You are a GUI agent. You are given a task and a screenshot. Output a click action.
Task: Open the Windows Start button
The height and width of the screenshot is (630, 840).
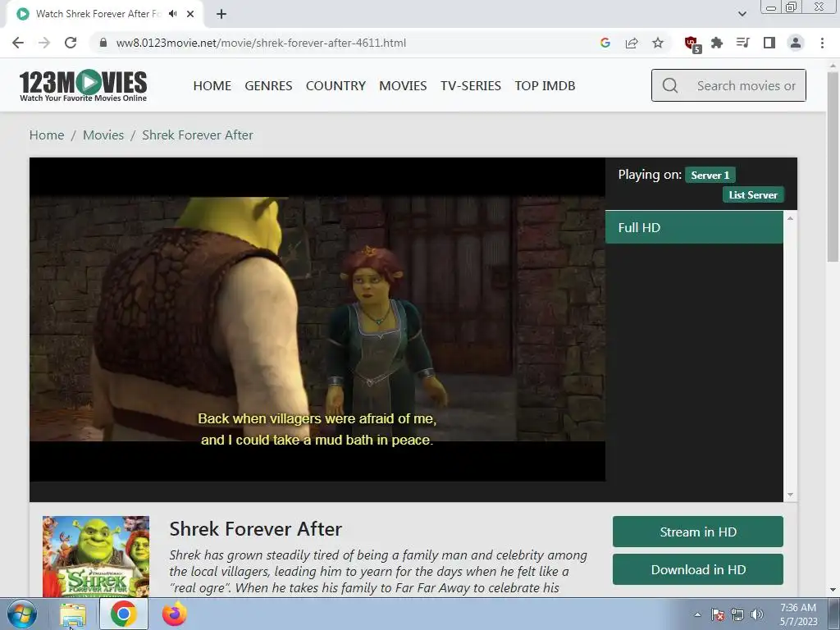[x=21, y=614]
